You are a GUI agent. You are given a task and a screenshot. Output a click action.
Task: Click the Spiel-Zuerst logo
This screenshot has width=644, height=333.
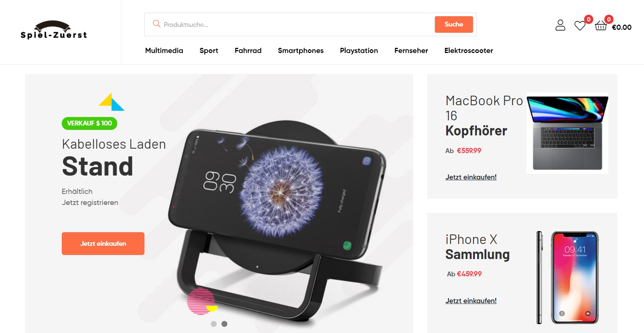click(x=54, y=30)
